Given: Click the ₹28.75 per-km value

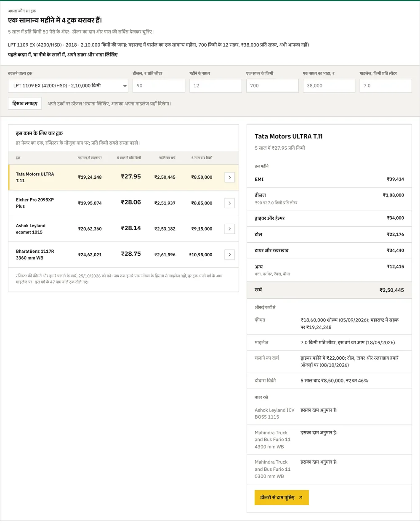Looking at the screenshot, I should coord(131,254).
